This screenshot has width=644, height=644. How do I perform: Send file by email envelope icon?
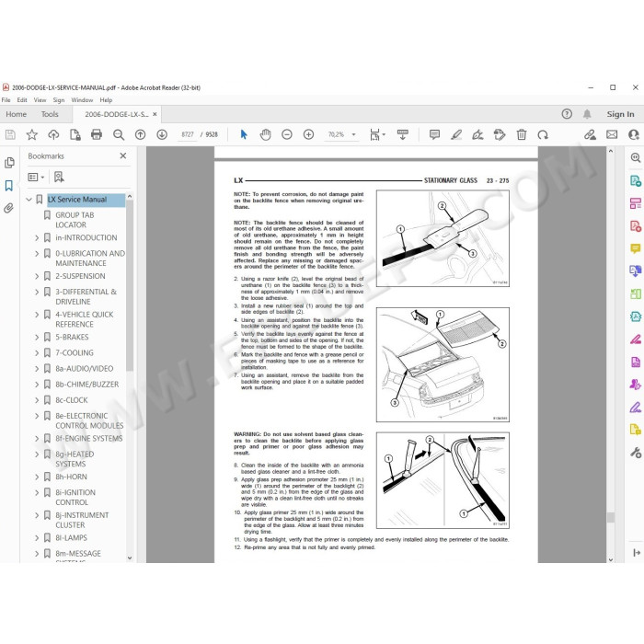[612, 134]
